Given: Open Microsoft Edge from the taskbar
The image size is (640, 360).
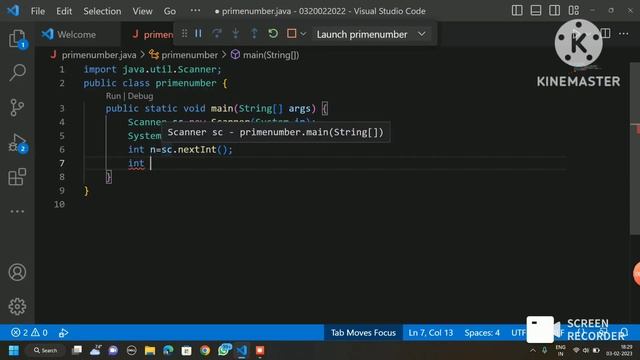Looking at the screenshot, I should 168,350.
